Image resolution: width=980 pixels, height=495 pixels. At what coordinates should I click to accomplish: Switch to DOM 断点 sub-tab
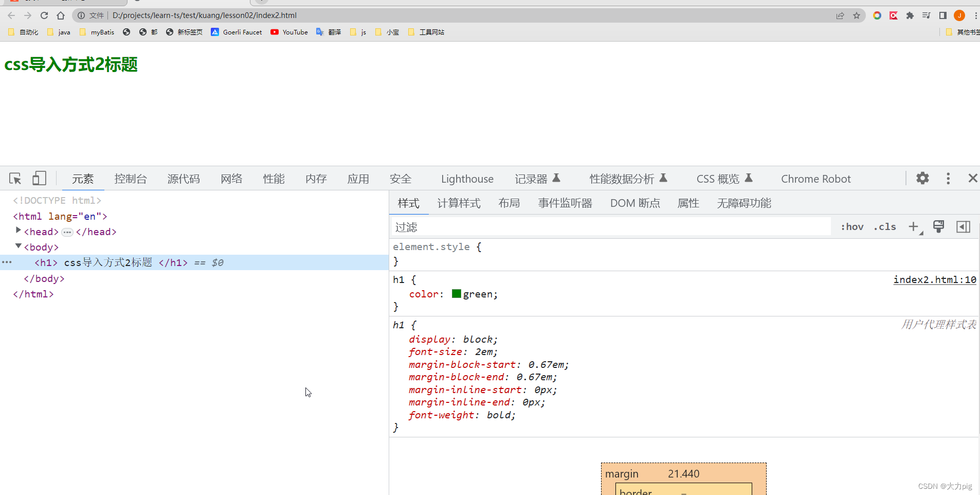(635, 203)
